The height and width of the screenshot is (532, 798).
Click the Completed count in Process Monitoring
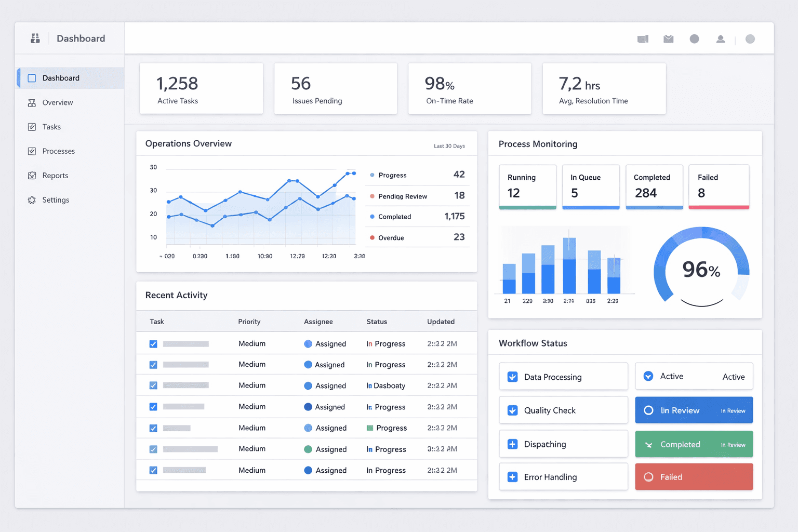click(654, 187)
